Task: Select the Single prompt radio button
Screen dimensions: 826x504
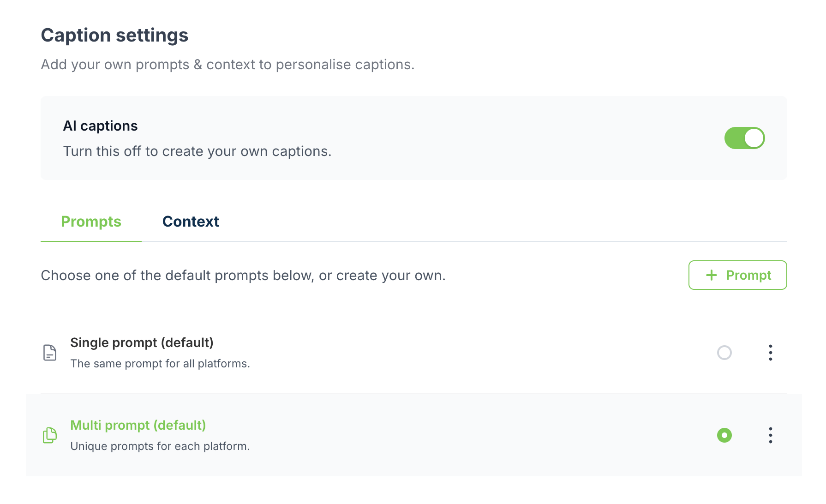Action: click(724, 353)
